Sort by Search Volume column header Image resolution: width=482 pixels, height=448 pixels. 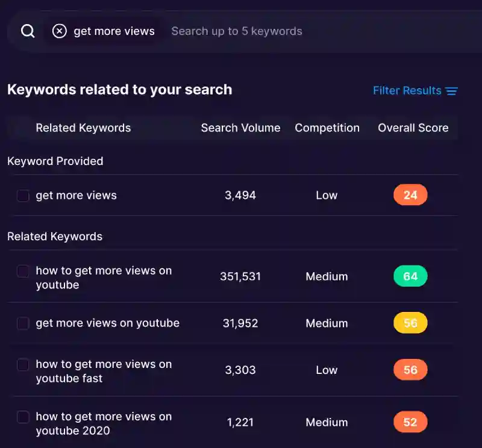coord(240,128)
